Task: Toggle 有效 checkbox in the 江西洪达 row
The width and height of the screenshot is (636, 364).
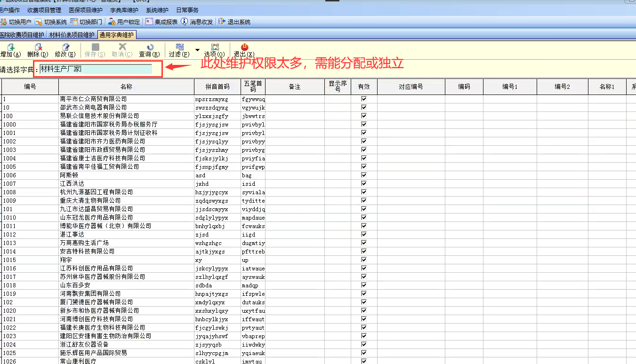Action: 363,184
